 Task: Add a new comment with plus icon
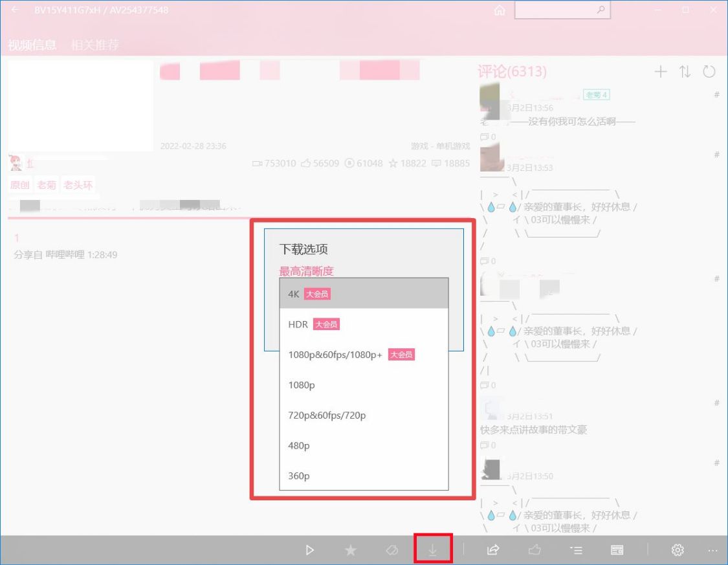click(660, 71)
